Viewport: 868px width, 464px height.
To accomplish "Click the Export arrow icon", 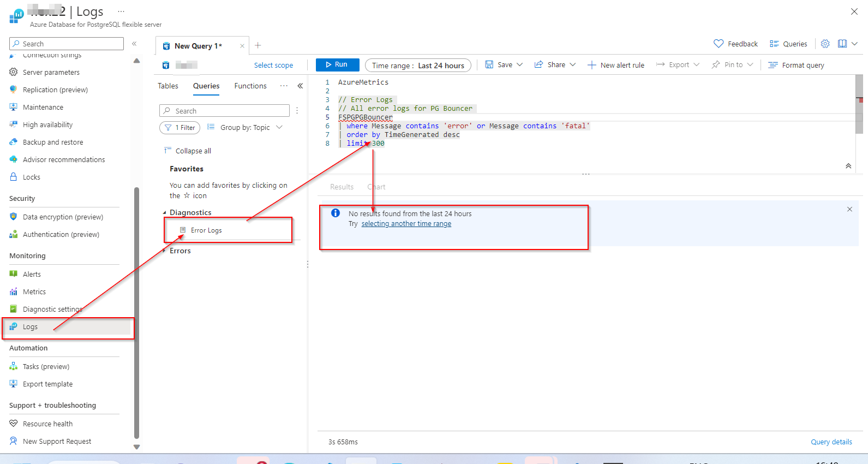I will point(660,64).
